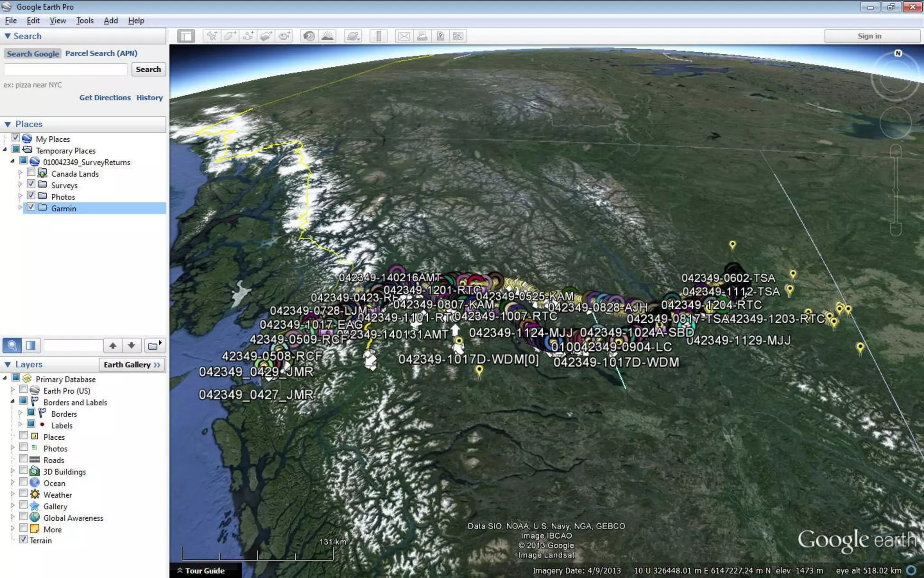Click the Earth Gallery button
Viewport: 924px width, 578px height.
pos(132,365)
